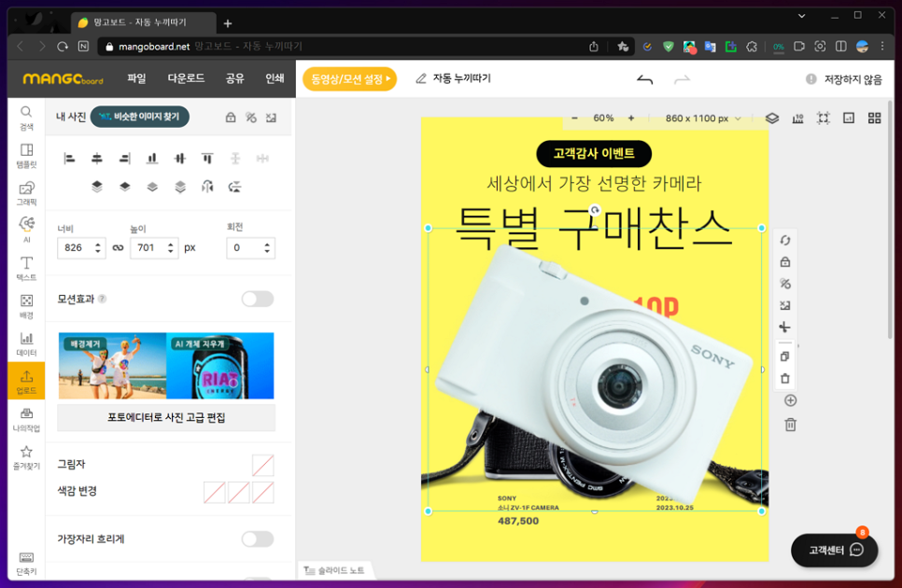
Task: Crop the image with floating scissors icon
Action: tap(785, 327)
